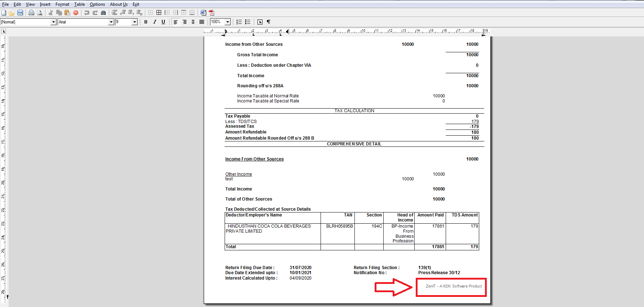Click the Income From Other Sources heading
The height and width of the screenshot is (307, 644).
tap(254, 159)
